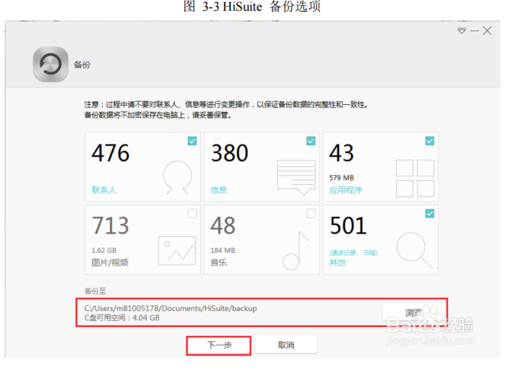Click the 联系人 label
512x377 pixels.
pyautogui.click(x=104, y=190)
